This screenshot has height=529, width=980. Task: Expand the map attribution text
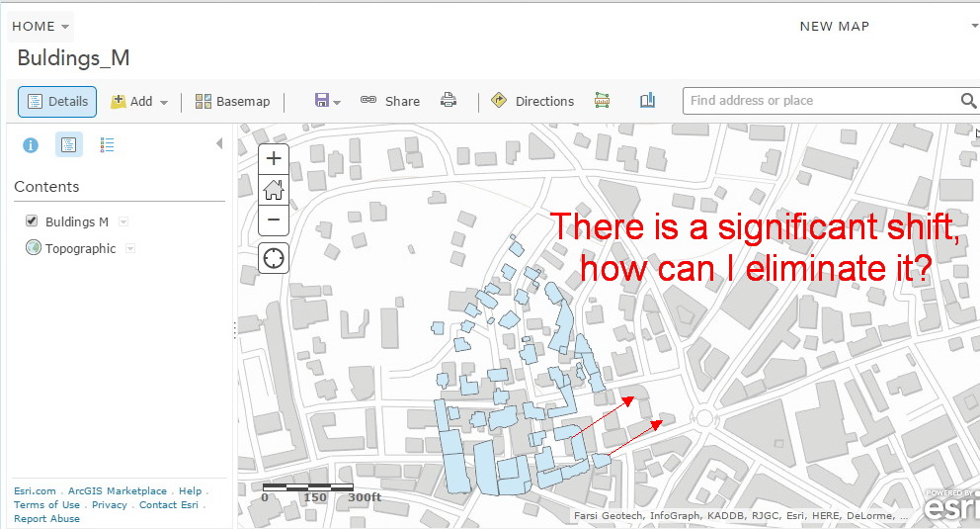point(741,516)
